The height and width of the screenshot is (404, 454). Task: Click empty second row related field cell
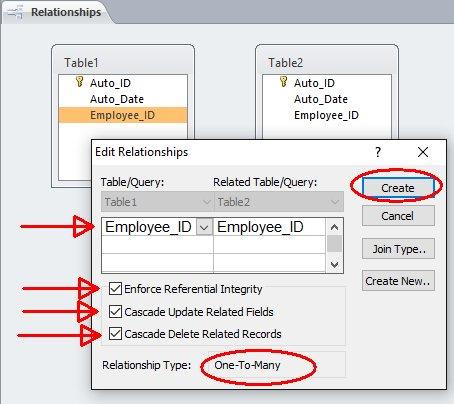point(269,245)
